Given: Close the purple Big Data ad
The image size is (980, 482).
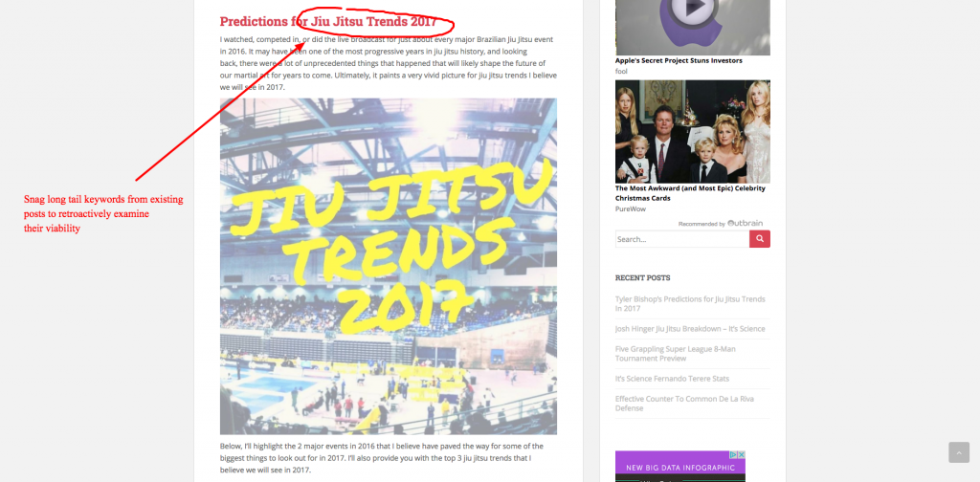Looking at the screenshot, I should click(x=742, y=454).
